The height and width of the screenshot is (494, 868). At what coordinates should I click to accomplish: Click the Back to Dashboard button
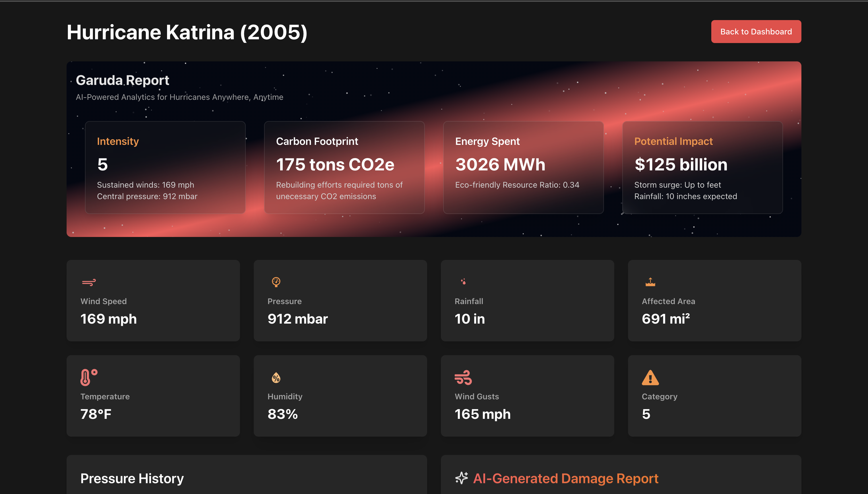click(756, 32)
